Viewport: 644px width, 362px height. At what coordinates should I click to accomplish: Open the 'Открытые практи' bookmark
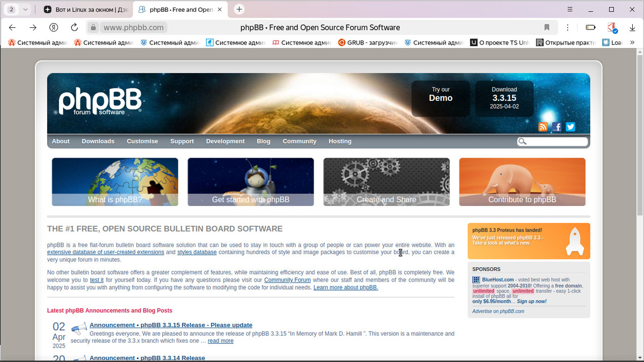[566, 42]
